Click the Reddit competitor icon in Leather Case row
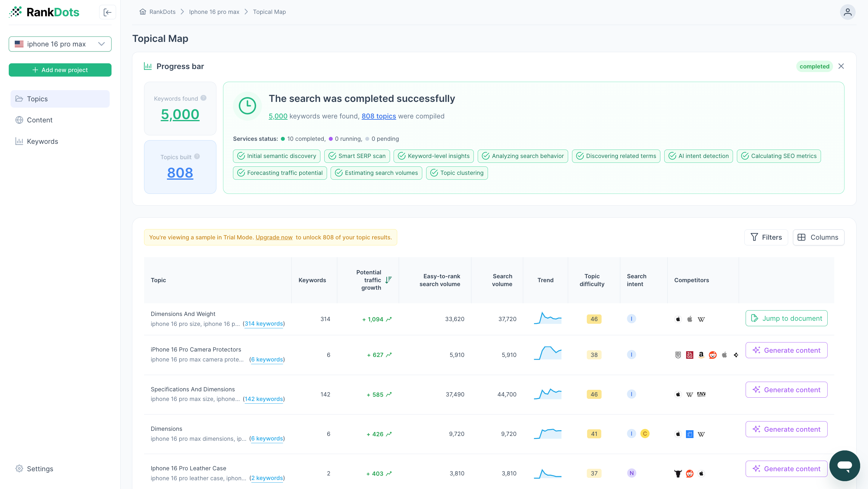 [x=689, y=474]
